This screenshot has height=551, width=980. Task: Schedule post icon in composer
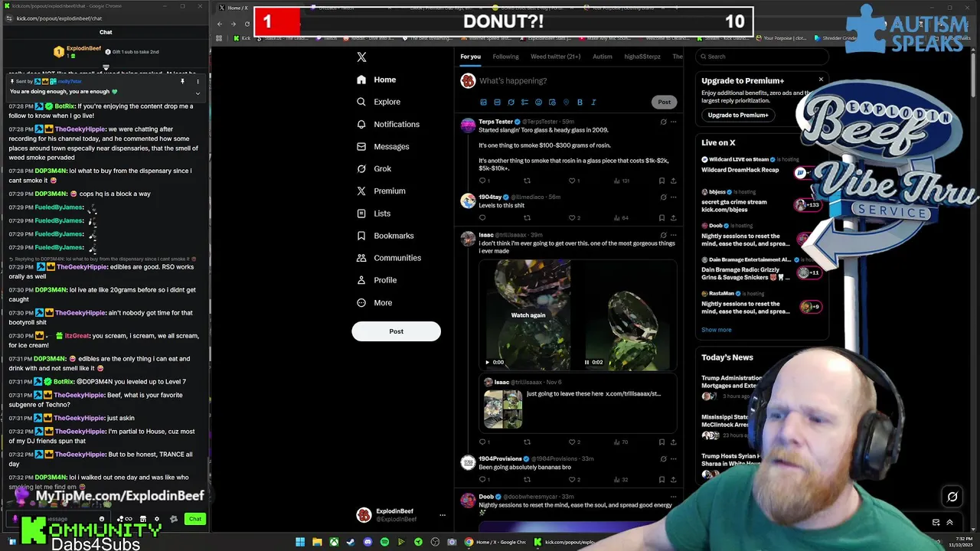click(x=552, y=102)
